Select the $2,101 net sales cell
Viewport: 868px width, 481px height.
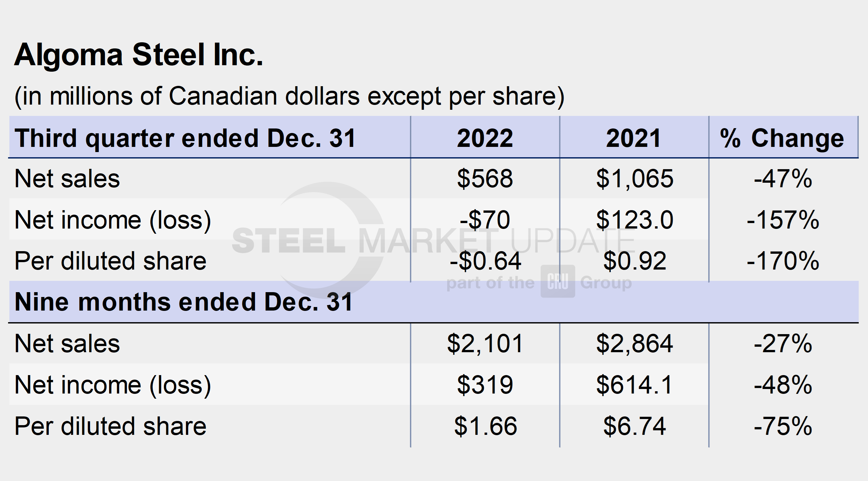[485, 343]
